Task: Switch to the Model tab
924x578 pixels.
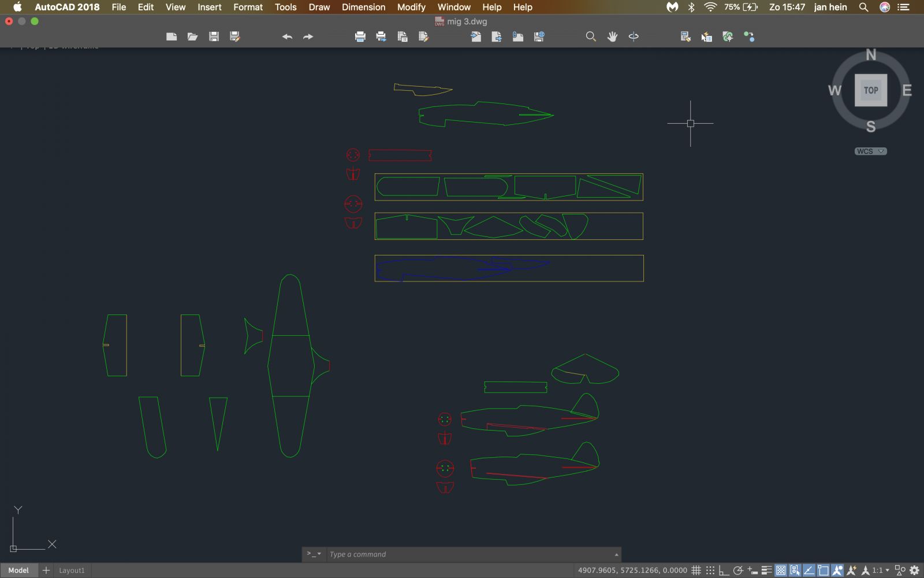Action: (x=18, y=570)
